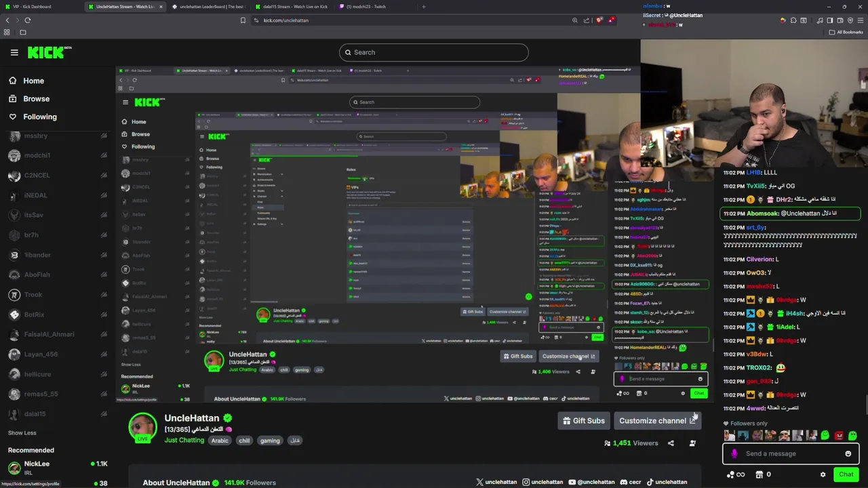Open the @unclehattan YouTube link

coord(591,483)
